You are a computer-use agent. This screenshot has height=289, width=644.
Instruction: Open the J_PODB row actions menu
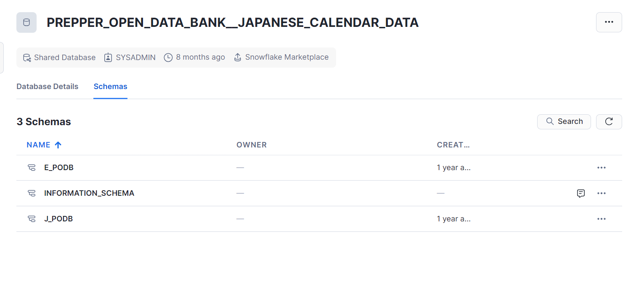coord(602,219)
